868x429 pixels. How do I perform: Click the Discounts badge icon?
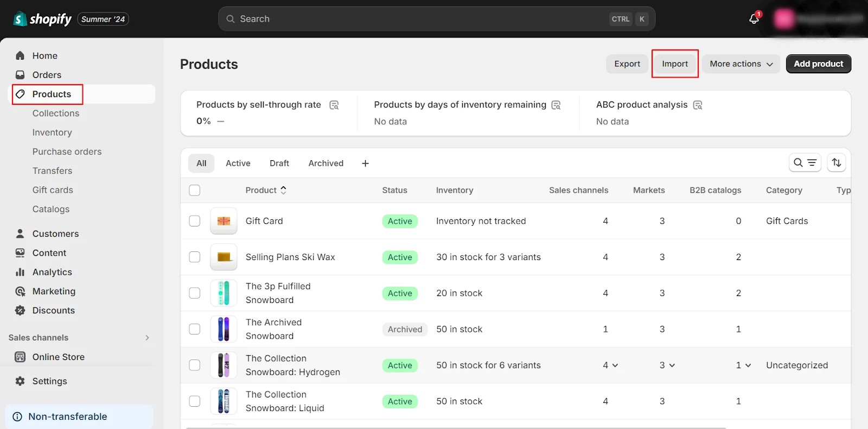click(x=20, y=311)
